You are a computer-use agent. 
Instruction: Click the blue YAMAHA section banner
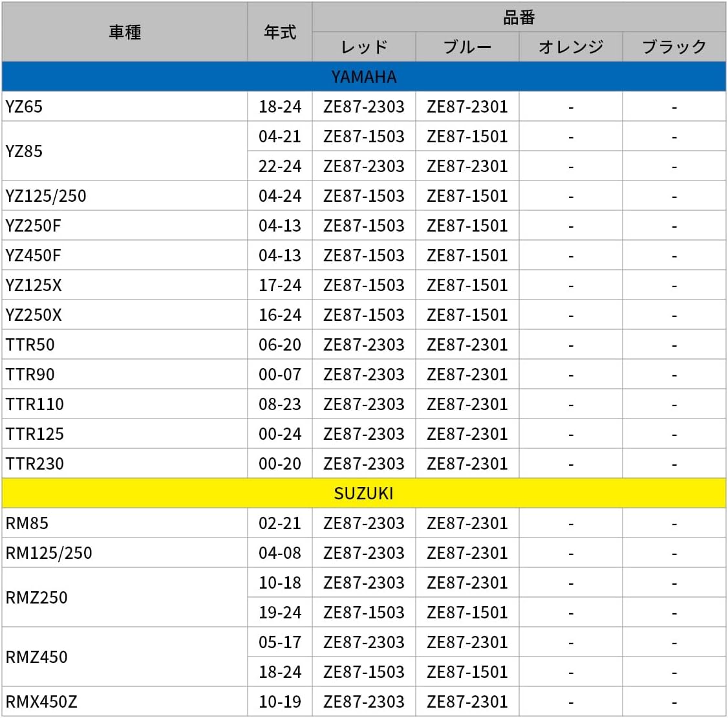coord(364,76)
